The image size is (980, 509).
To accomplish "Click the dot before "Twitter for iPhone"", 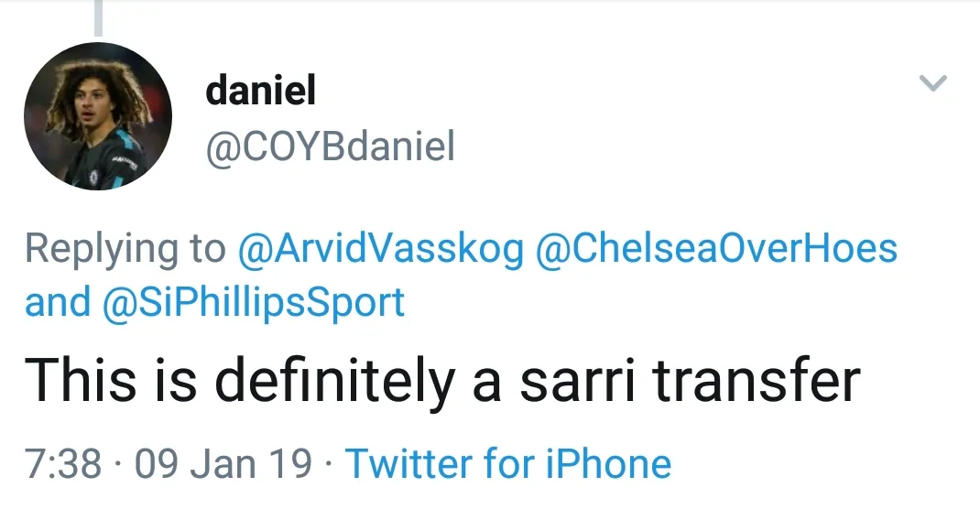I will pos(328,464).
